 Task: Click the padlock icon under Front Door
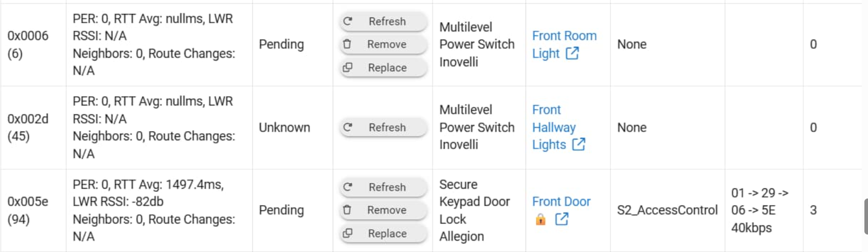pyautogui.click(x=540, y=220)
